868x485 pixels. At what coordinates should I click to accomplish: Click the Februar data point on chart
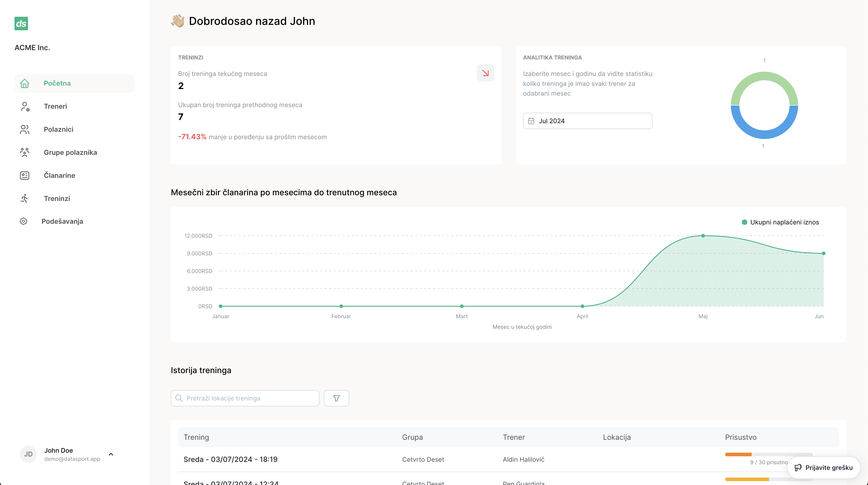(341, 306)
